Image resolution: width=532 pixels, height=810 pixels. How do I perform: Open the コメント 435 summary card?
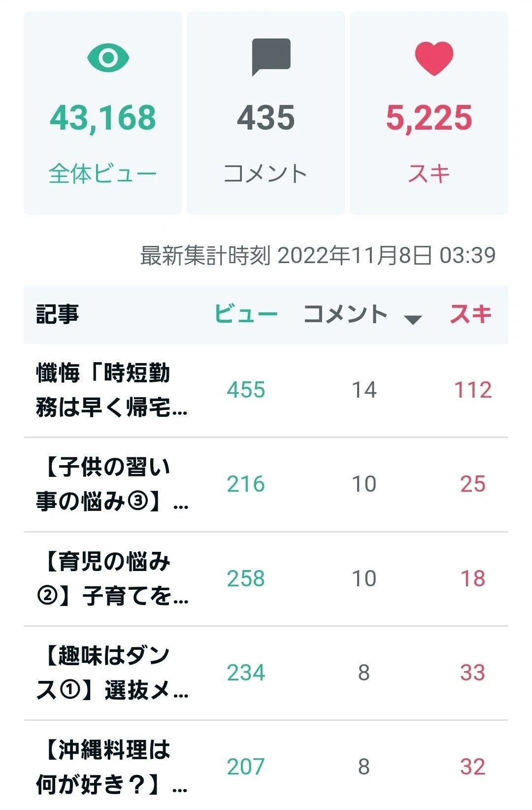pos(266,113)
